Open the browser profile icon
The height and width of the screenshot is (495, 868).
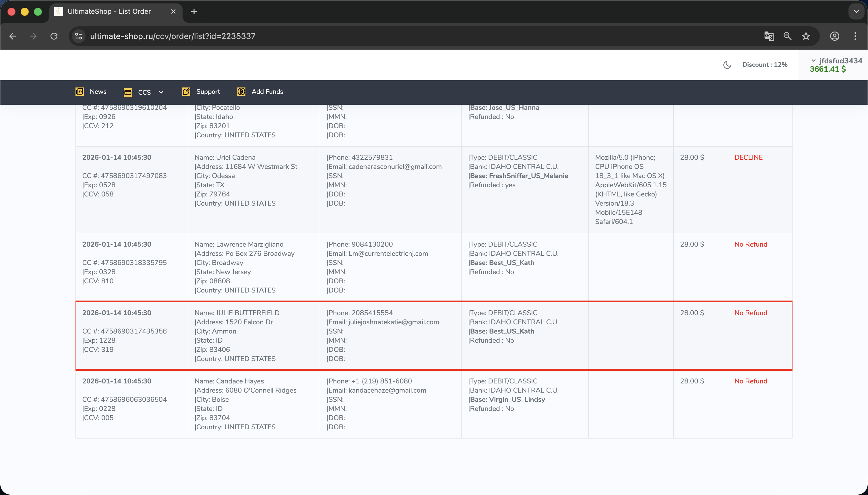pos(834,36)
